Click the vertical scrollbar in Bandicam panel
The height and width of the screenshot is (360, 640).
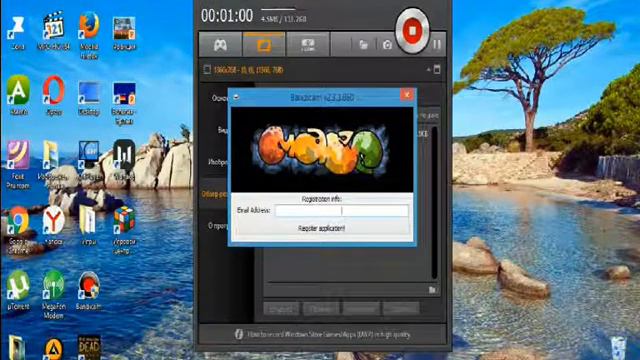[435, 203]
